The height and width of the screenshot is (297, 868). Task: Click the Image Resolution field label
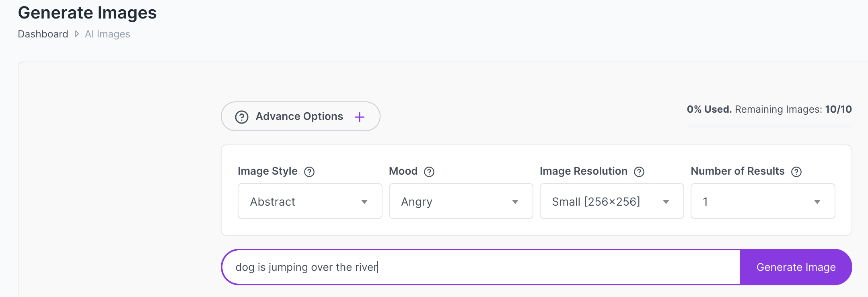point(583,171)
